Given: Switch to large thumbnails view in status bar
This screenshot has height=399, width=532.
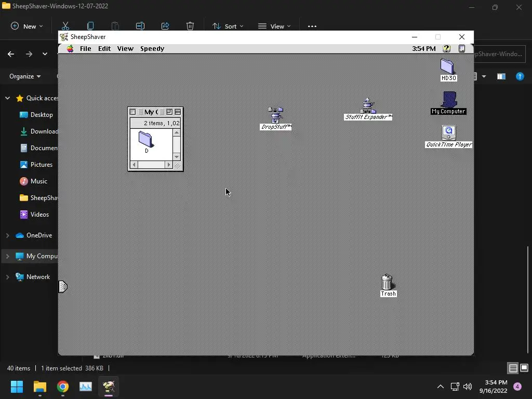Looking at the screenshot, I should pos(524,368).
